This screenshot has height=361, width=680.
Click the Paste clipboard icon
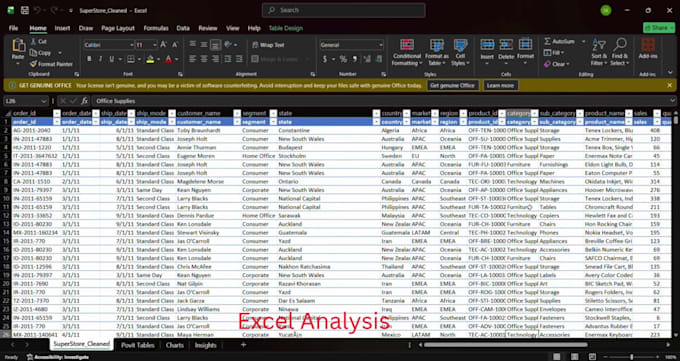click(x=18, y=46)
